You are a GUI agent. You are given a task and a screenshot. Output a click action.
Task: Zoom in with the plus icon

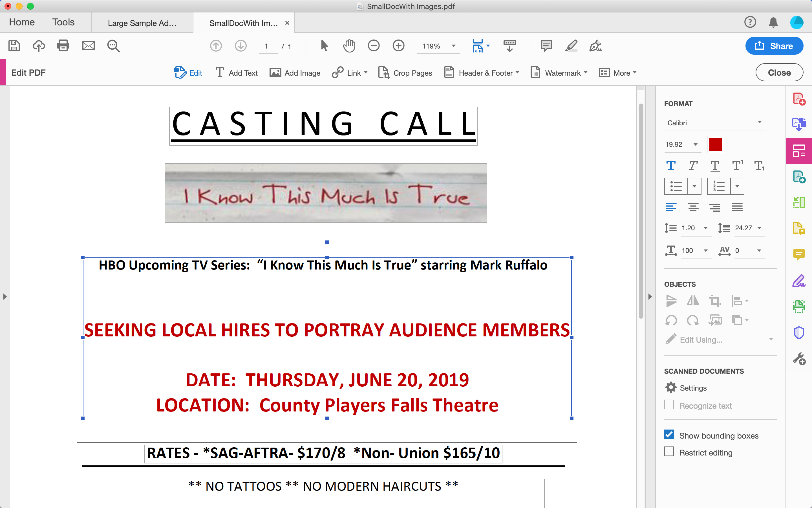(x=399, y=46)
